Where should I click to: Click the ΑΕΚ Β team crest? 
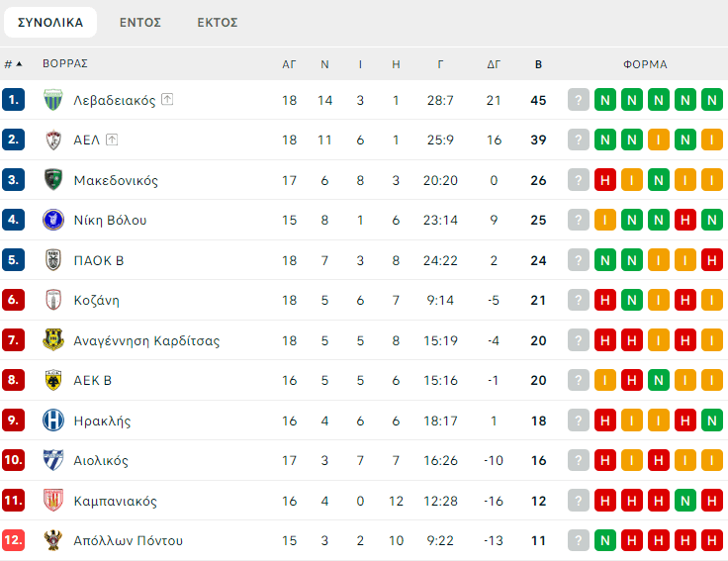tap(53, 380)
